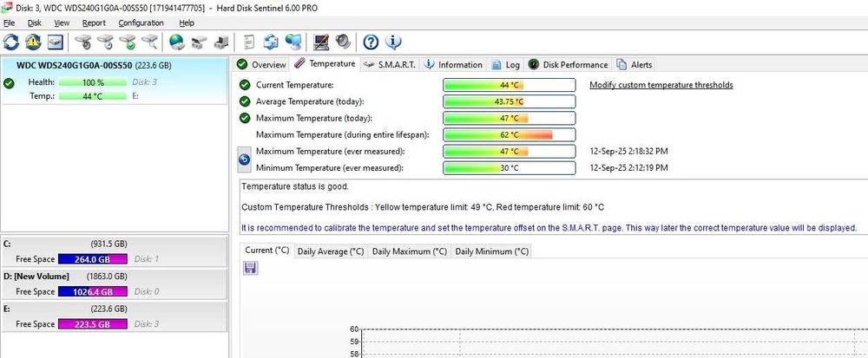Click the Minimum Temperature 30 °C bar
This screenshot has height=358, width=868.
(510, 168)
